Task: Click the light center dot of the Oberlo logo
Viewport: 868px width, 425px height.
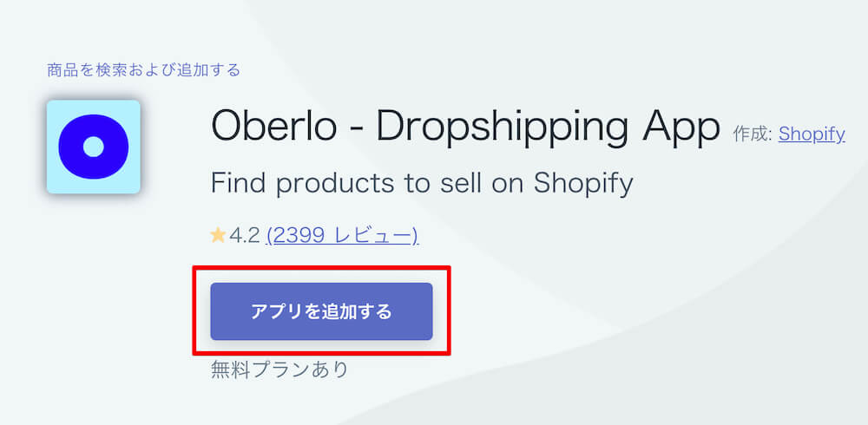Action: [x=94, y=147]
